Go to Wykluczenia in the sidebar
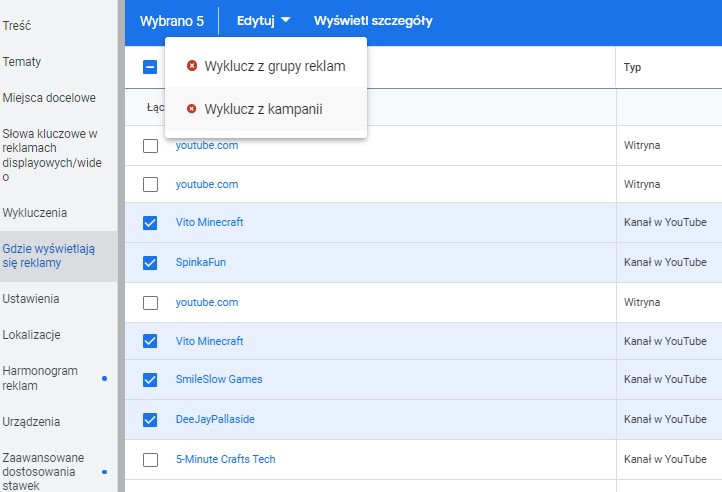The width and height of the screenshot is (722, 492). (x=35, y=213)
